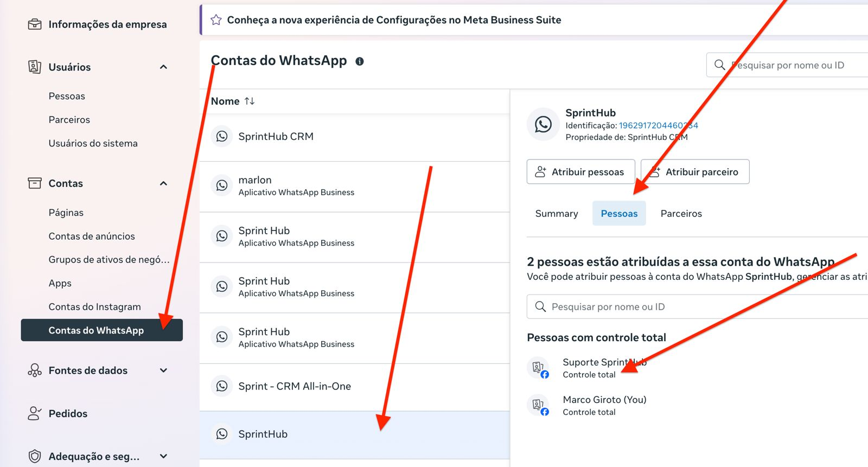
Task: Click the shield icon for Adequação e segurança
Action: (x=35, y=456)
